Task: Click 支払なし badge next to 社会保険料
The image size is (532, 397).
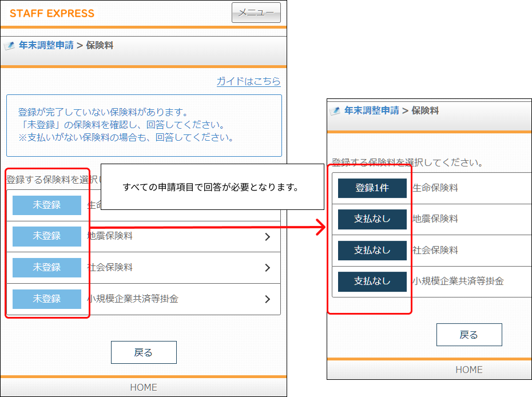Action: tap(372, 251)
